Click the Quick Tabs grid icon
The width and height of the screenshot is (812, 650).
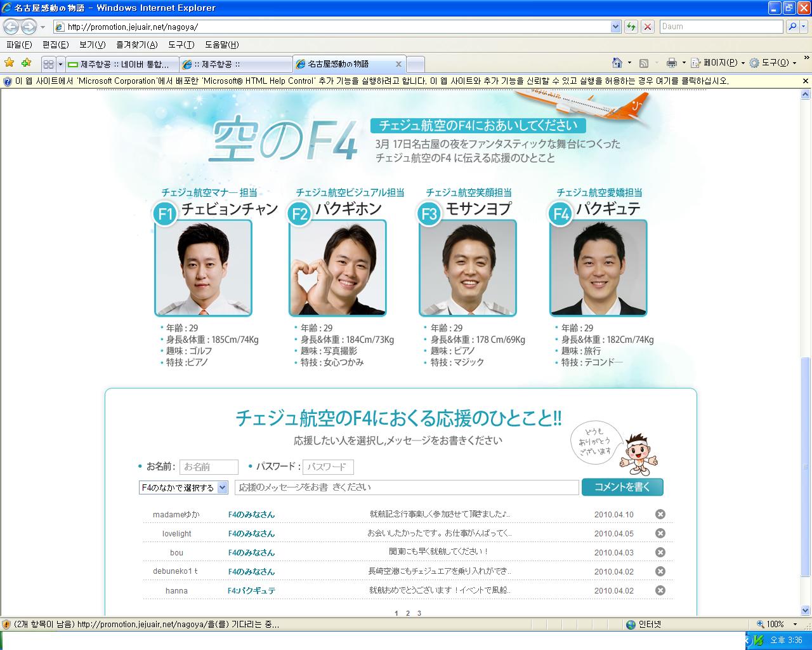click(49, 64)
